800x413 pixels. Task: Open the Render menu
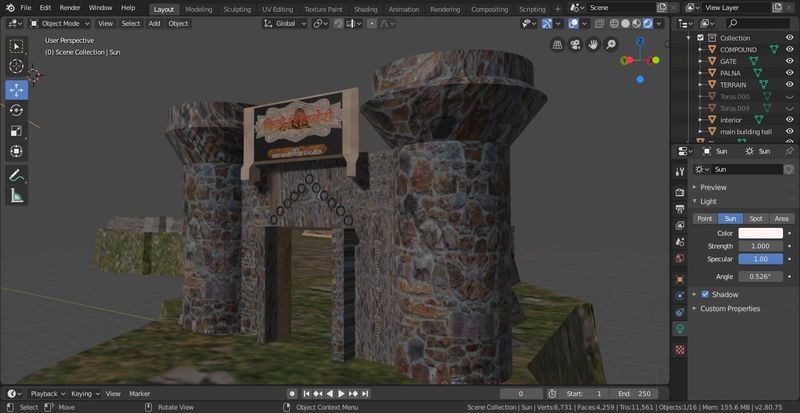[x=70, y=7]
